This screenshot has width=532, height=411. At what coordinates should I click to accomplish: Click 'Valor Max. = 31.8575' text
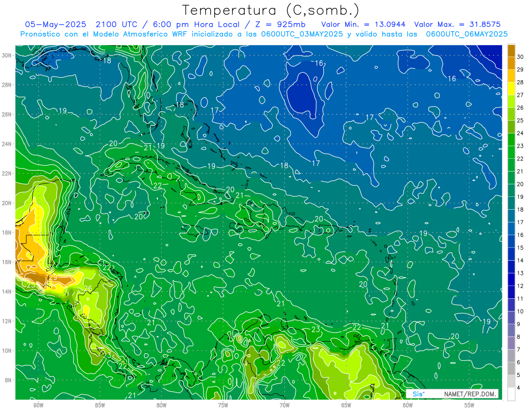pyautogui.click(x=457, y=24)
